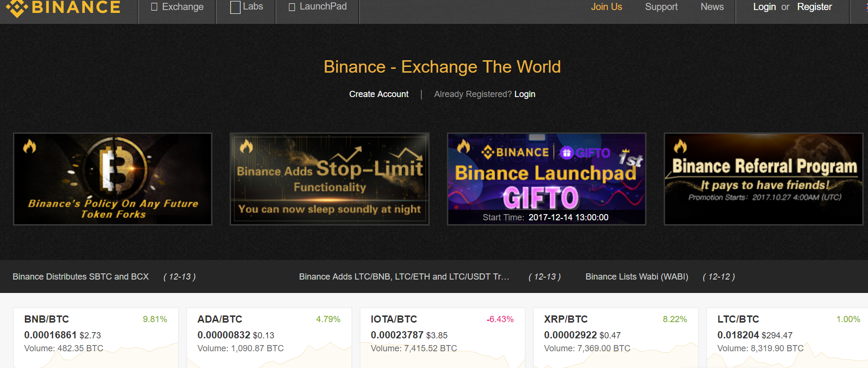Screen dimensions: 868x368
Task: Click the ADA/BTC price 0.00000832
Action: click(x=224, y=335)
